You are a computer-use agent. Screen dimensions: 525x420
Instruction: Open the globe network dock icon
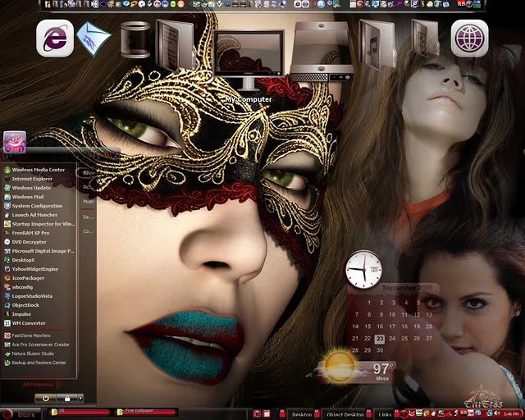(x=469, y=39)
